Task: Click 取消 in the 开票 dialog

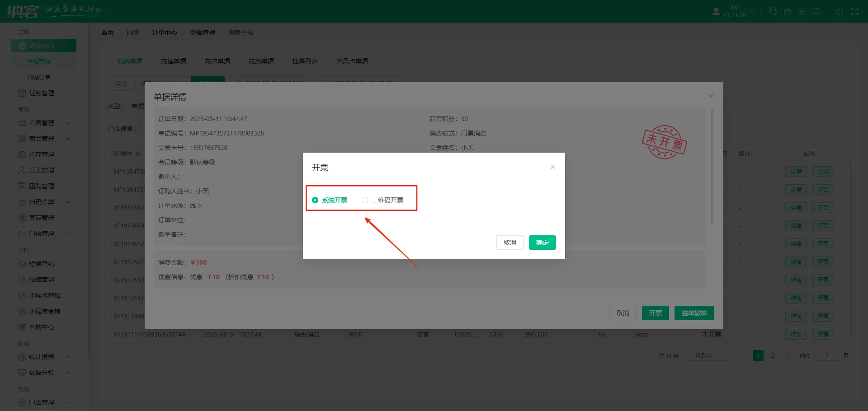Action: pos(509,243)
